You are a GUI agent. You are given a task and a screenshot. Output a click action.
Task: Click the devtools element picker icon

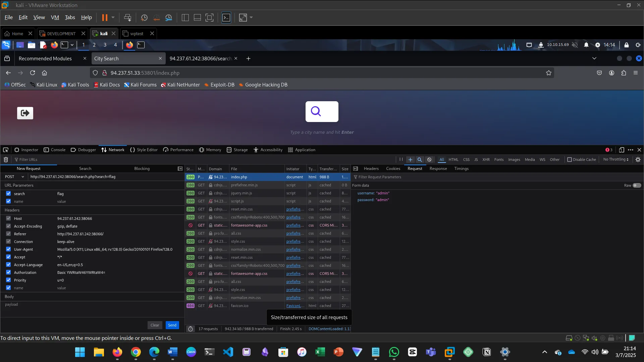[6, 150]
